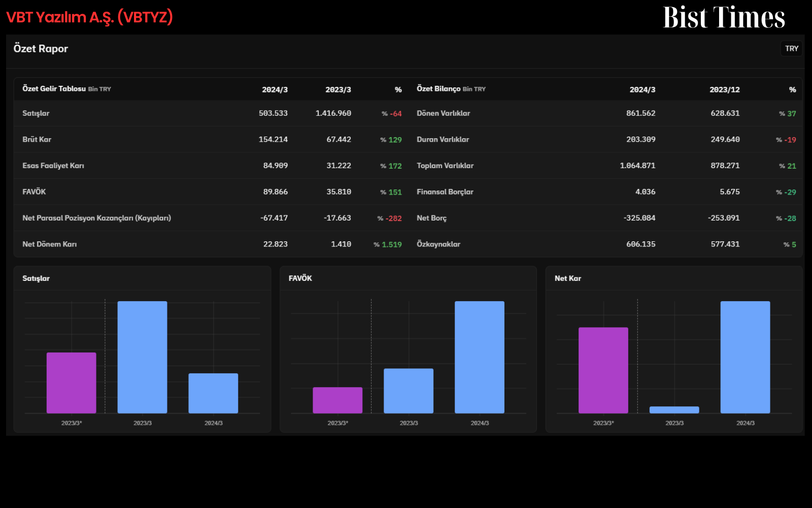The height and width of the screenshot is (508, 812).
Task: Select the FAVÖK row label in table
Action: click(x=34, y=192)
